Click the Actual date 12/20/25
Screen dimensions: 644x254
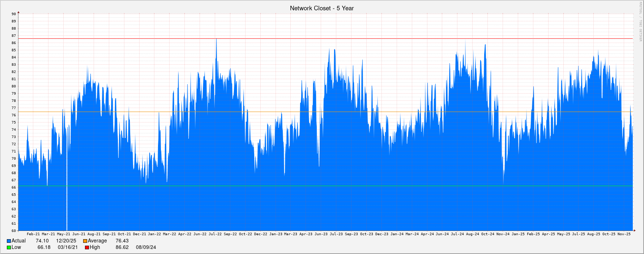coord(66,241)
